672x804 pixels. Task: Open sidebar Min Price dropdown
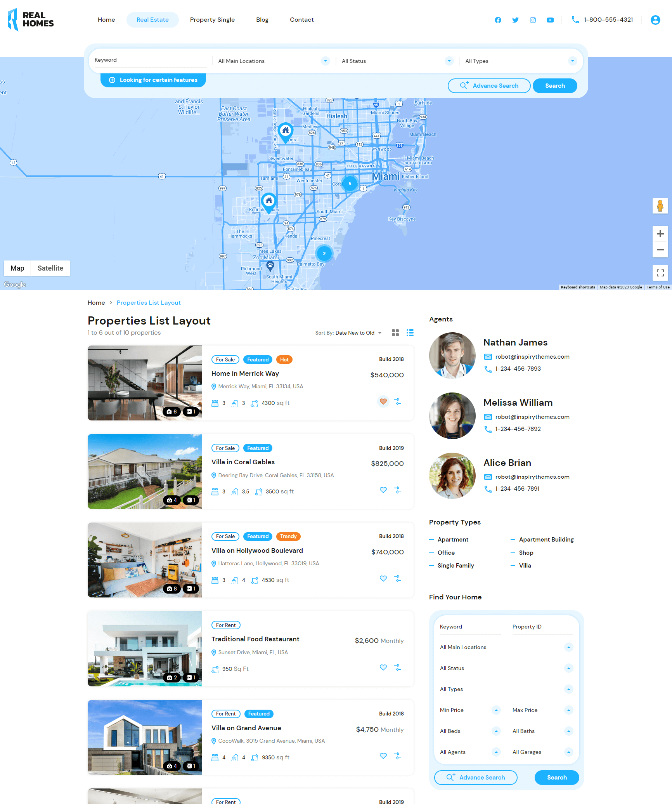tap(470, 710)
